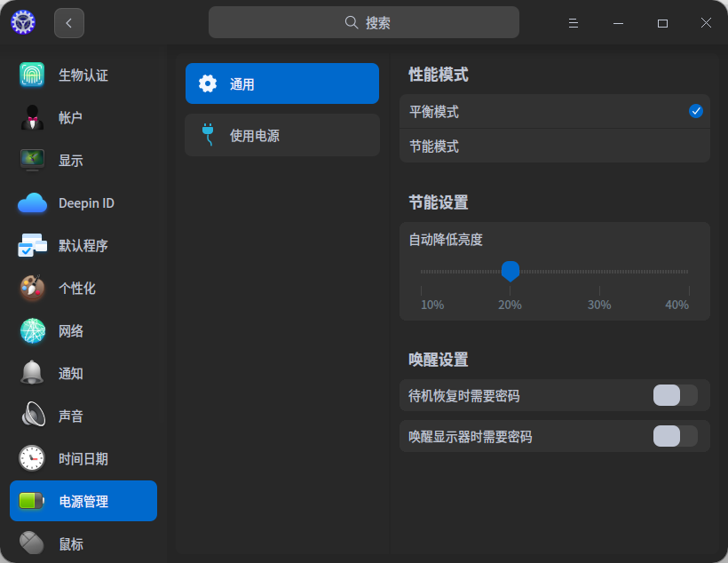This screenshot has width=728, height=563.
Task: Select the 通用 tab
Action: tap(281, 83)
